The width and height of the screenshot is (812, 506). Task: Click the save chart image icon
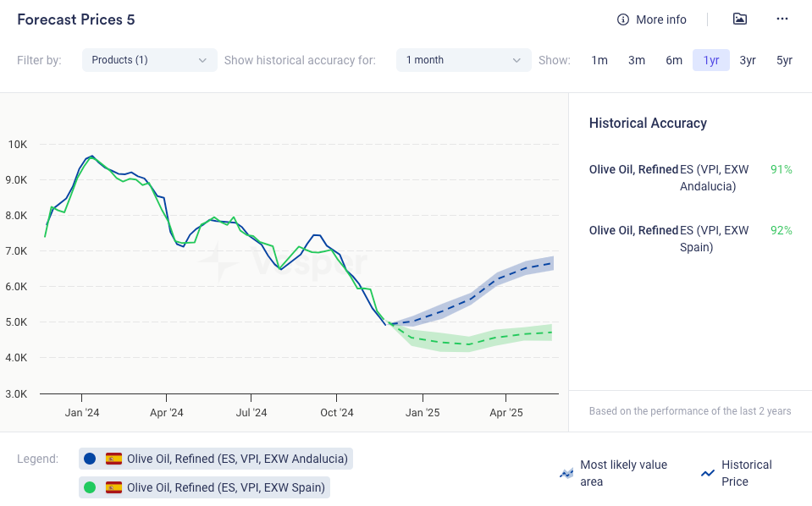(739, 19)
